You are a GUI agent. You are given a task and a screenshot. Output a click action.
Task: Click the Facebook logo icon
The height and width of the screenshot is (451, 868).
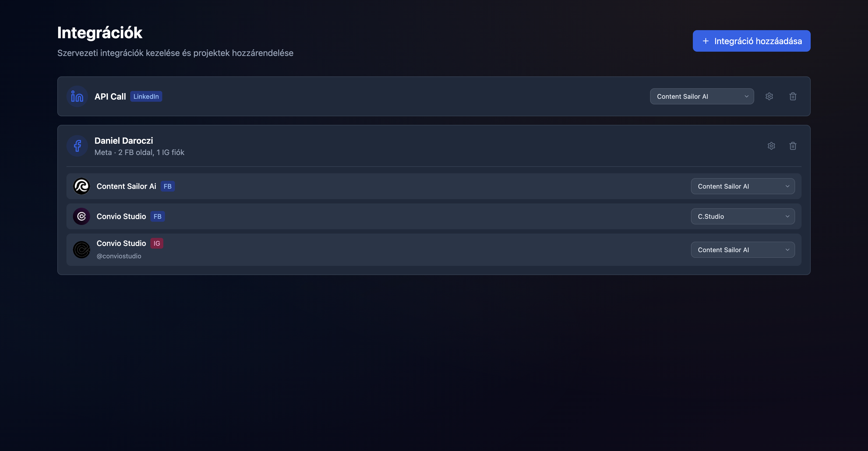tap(77, 146)
